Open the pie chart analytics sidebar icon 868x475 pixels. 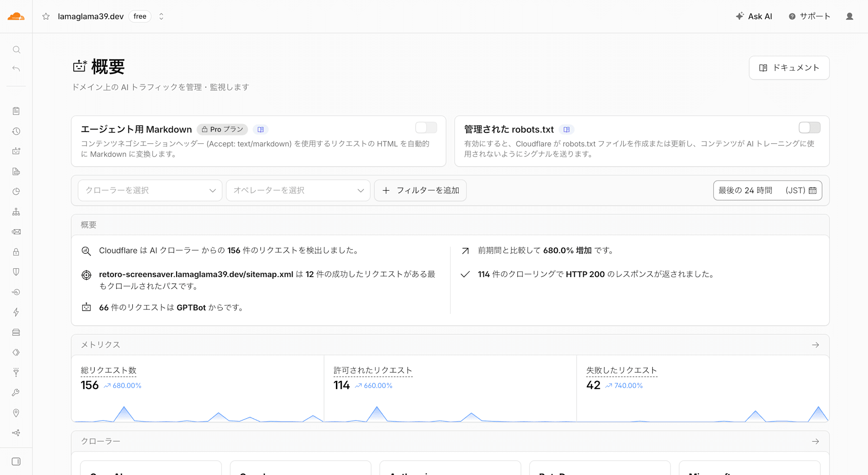click(16, 191)
